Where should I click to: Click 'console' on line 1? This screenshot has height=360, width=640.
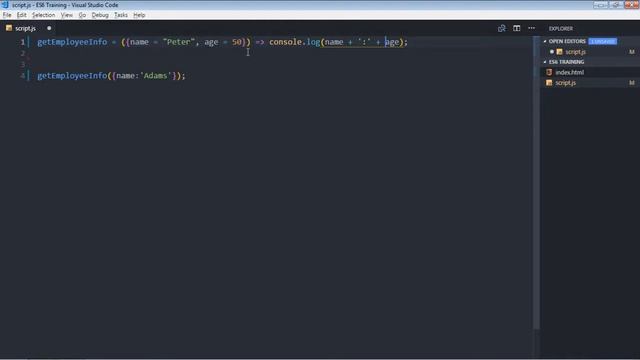[x=285, y=42]
